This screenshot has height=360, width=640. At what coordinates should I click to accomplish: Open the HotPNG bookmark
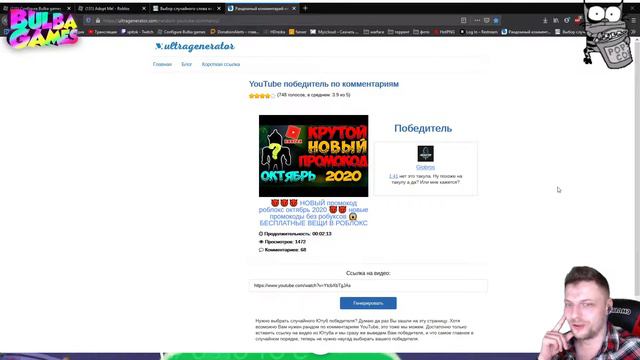(x=444, y=32)
